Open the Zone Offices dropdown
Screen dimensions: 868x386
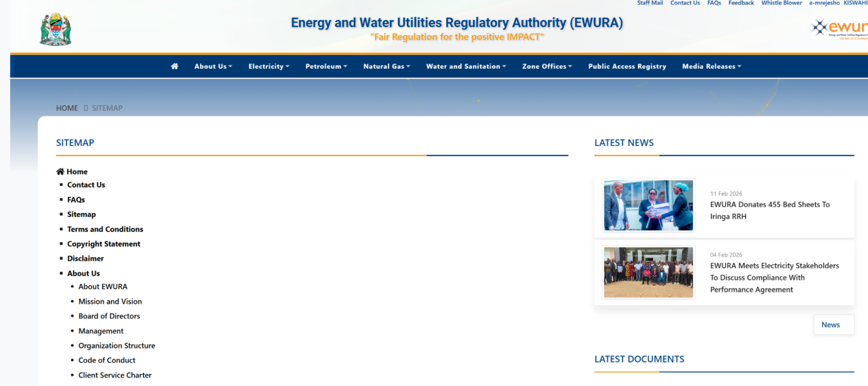click(547, 67)
